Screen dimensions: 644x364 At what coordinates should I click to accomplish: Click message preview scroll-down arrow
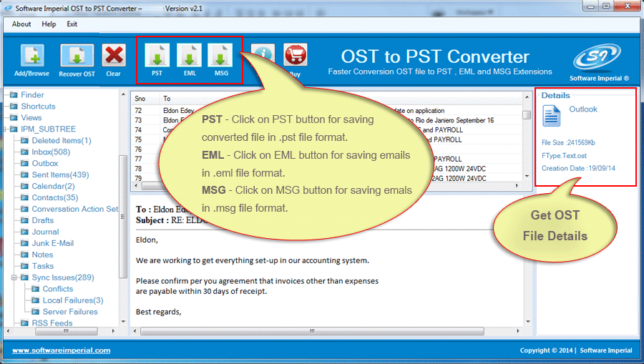coord(528,322)
